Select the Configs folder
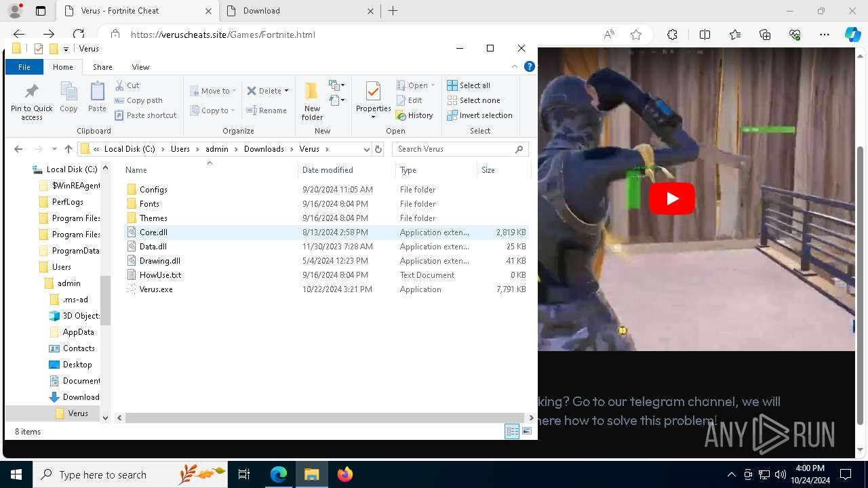 (x=153, y=190)
